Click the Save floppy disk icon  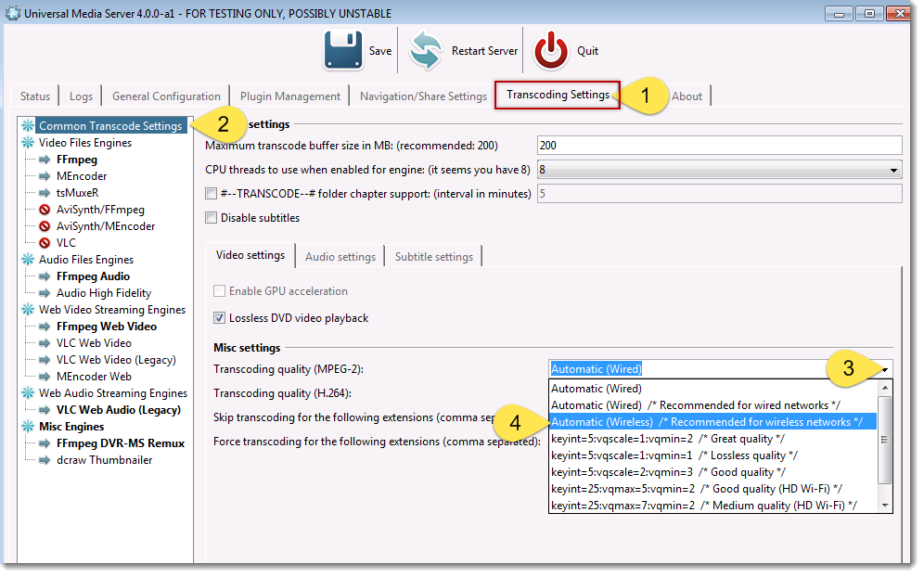(343, 51)
